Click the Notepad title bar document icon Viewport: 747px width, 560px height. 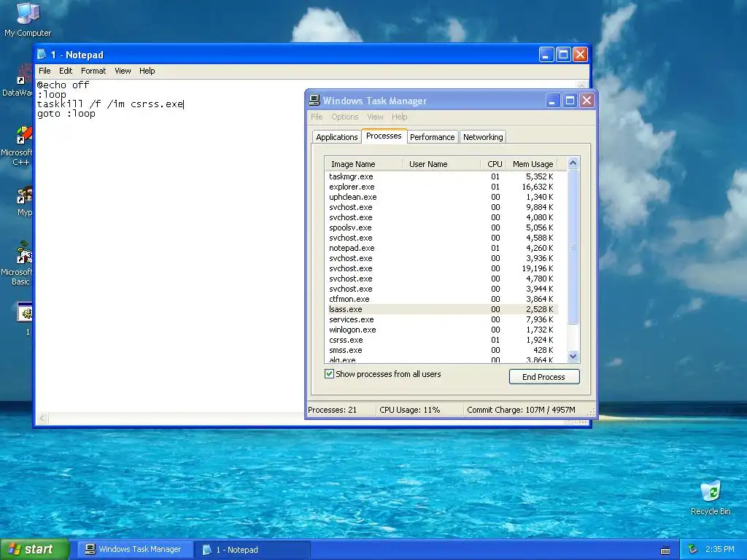coord(42,54)
